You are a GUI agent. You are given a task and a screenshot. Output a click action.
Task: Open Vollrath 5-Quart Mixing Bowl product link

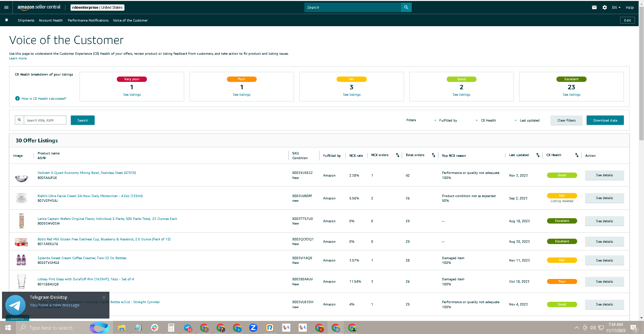87,173
